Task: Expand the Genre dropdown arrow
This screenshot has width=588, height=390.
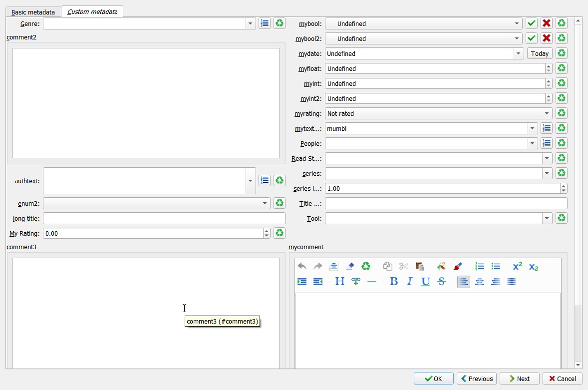Action: click(250, 23)
